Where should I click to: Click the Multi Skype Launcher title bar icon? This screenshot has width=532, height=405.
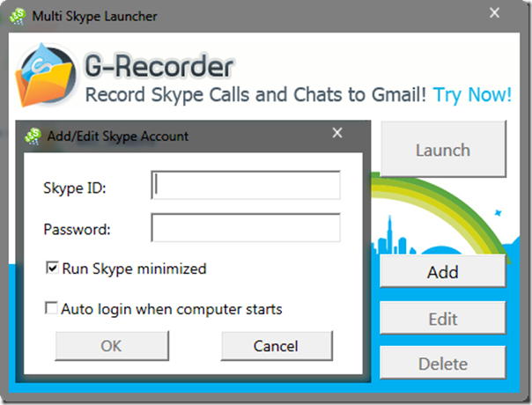pyautogui.click(x=17, y=16)
